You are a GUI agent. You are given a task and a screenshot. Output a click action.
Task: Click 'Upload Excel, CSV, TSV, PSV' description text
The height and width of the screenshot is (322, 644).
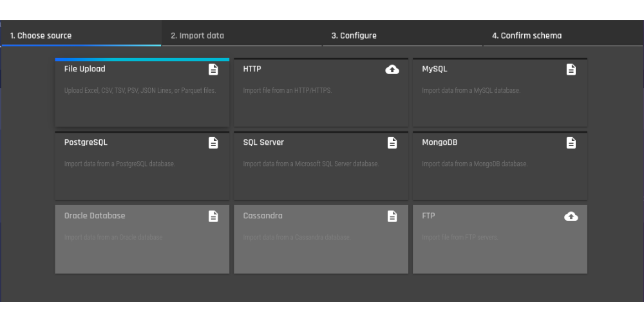(140, 90)
